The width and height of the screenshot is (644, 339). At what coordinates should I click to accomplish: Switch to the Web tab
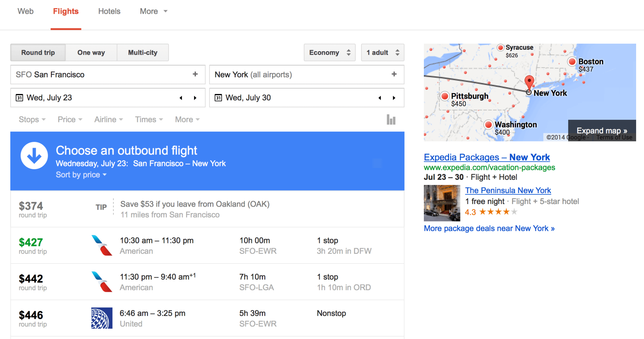pos(25,11)
